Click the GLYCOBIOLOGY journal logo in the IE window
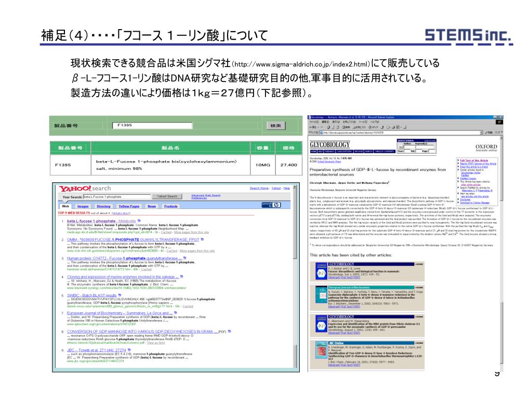Screen dimensions: 532x399 coord(329,145)
